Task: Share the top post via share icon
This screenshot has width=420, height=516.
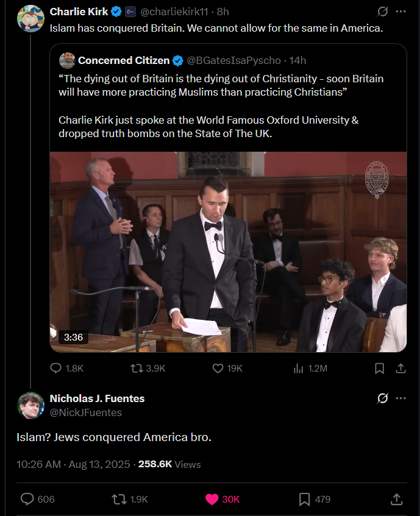Action: click(x=401, y=368)
